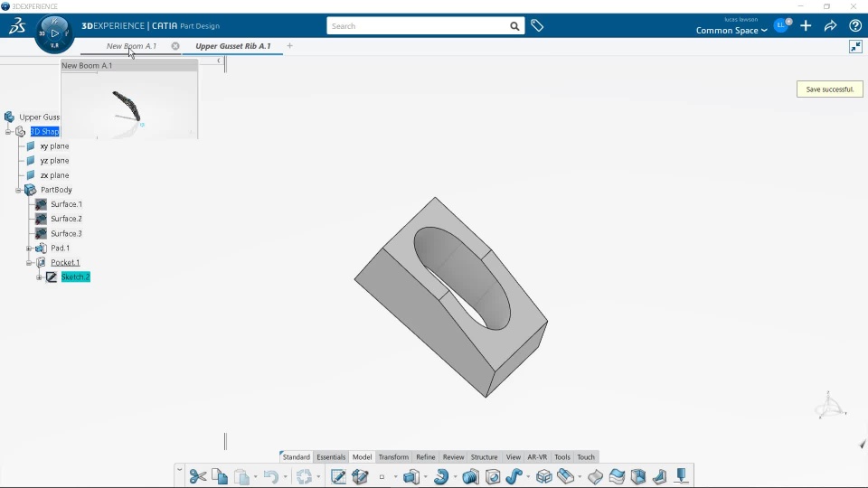
Task: Select the Upper Gusset Rib A.1 tab
Action: click(x=233, y=46)
